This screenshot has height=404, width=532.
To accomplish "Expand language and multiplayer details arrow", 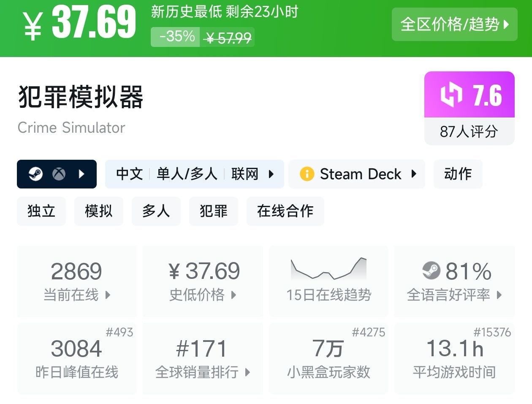I will coord(271,174).
